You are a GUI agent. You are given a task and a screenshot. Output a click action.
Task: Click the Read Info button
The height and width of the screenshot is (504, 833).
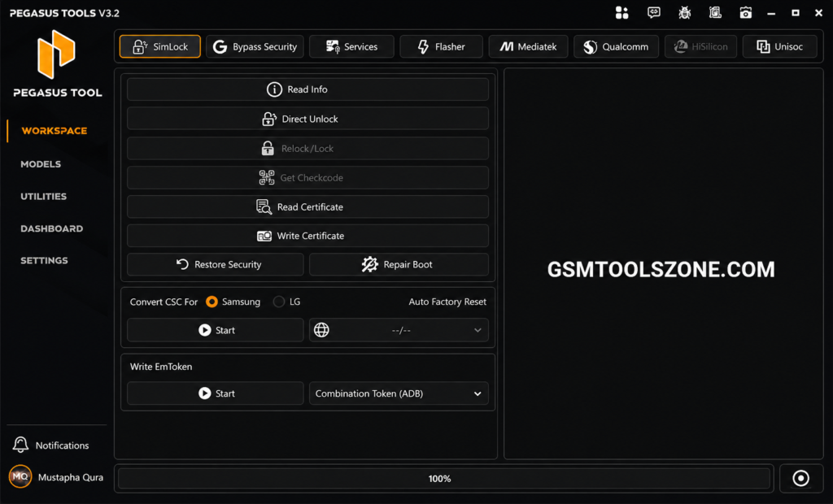click(x=307, y=89)
